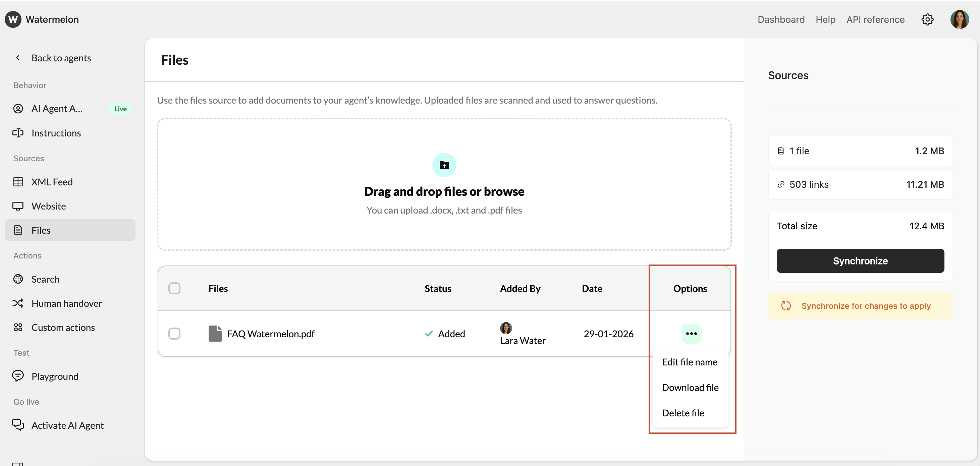Tick the checkbox for FAQ Watermelon.pdf
This screenshot has height=466, width=980.
pyautogui.click(x=174, y=334)
